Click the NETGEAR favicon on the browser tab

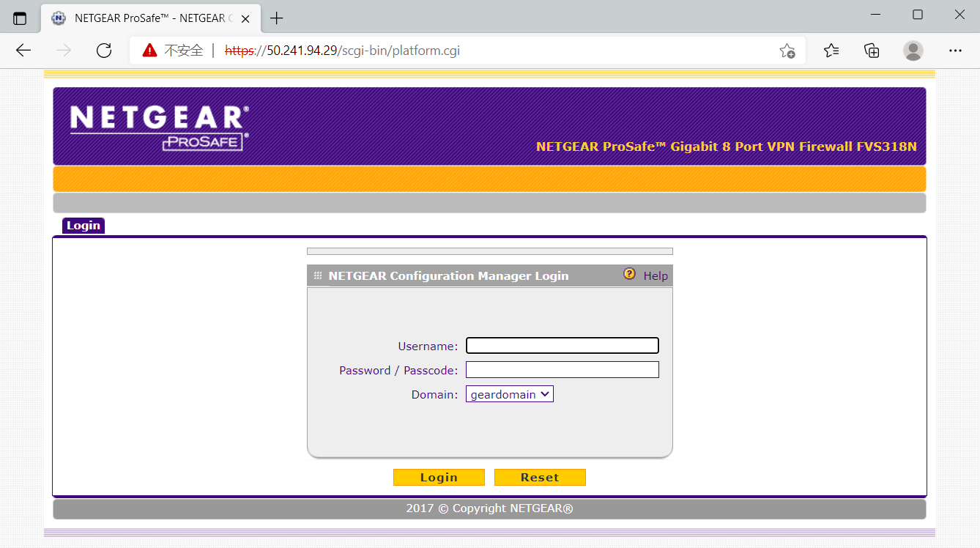[x=59, y=18]
